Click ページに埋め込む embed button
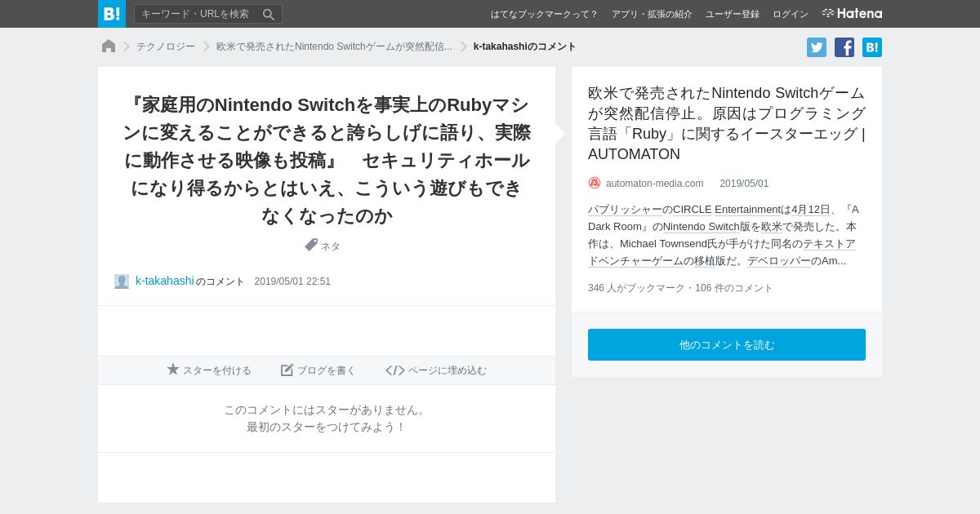980x514 pixels. pyautogui.click(x=436, y=370)
